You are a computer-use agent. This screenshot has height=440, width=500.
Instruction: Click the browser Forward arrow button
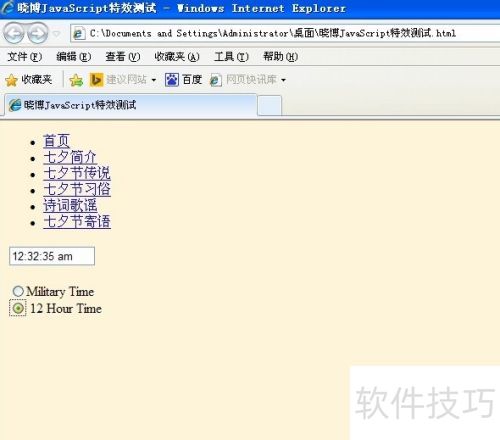[x=37, y=33]
